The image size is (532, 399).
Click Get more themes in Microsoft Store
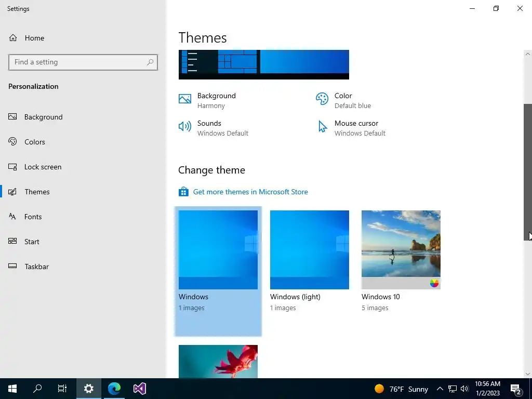(x=250, y=192)
